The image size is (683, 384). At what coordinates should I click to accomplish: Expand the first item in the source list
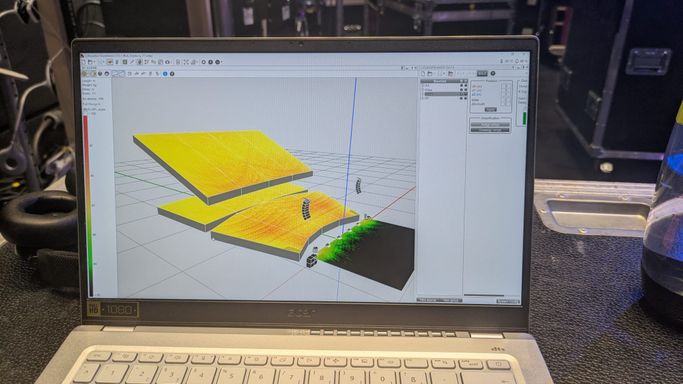pos(423,85)
